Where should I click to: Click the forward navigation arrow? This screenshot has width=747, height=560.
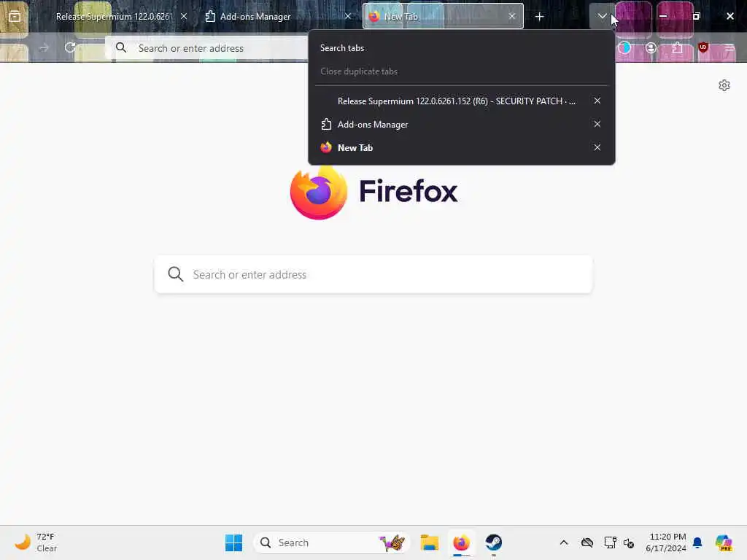click(44, 48)
